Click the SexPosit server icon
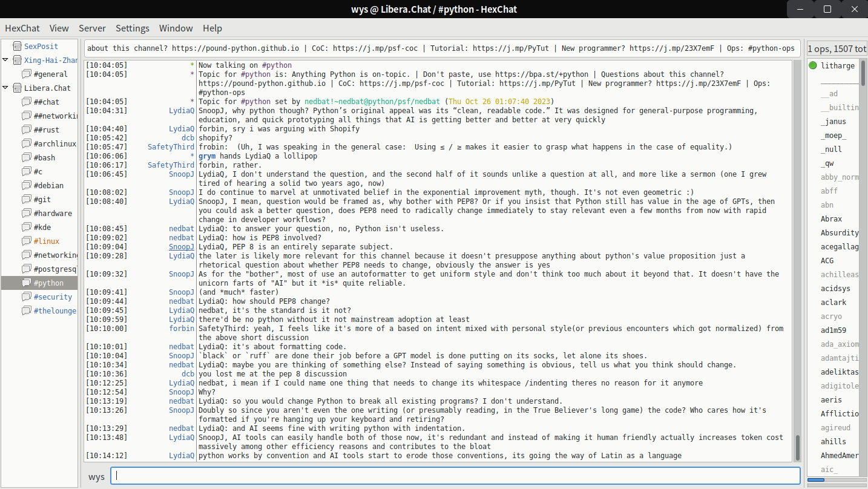The image size is (868, 489). 16,46
